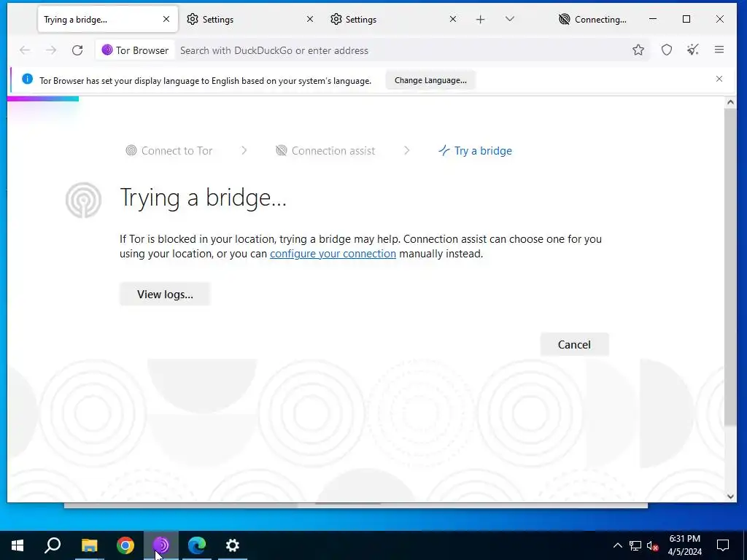This screenshot has height=560, width=747.
Task: Open the Windows notification center
Action: click(x=723, y=545)
